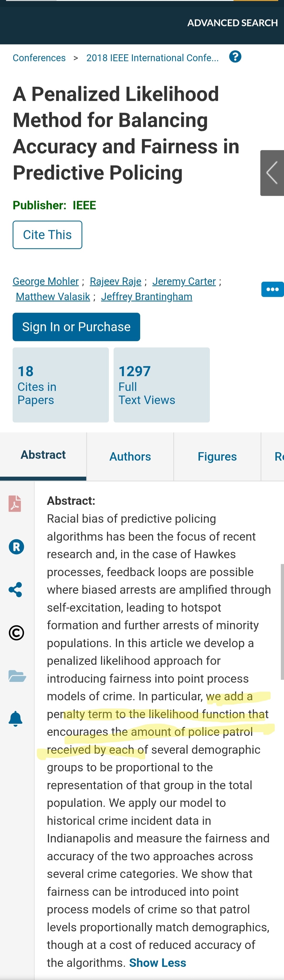This screenshot has height=980, width=284.
Task: Click the page vertical scrollbar
Action: (282, 622)
